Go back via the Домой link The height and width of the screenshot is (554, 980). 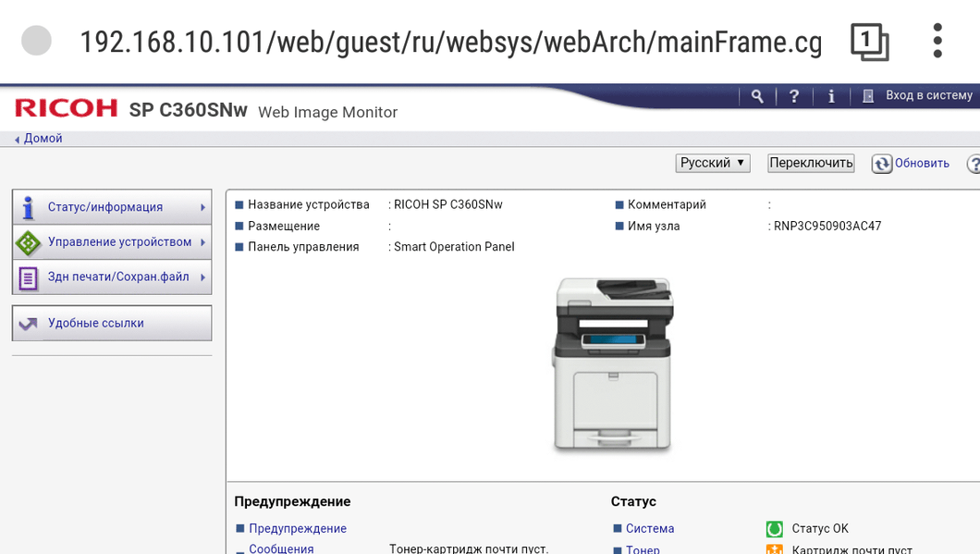coord(43,138)
